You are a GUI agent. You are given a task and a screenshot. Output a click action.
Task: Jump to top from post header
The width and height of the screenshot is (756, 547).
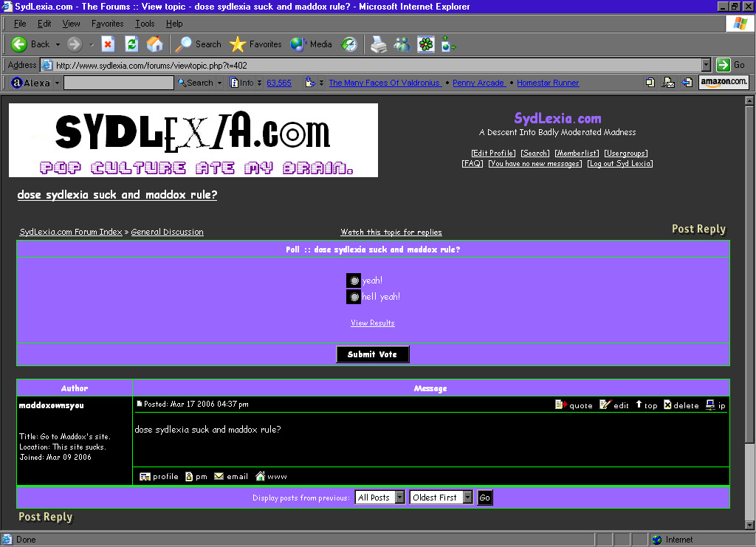pyautogui.click(x=646, y=405)
